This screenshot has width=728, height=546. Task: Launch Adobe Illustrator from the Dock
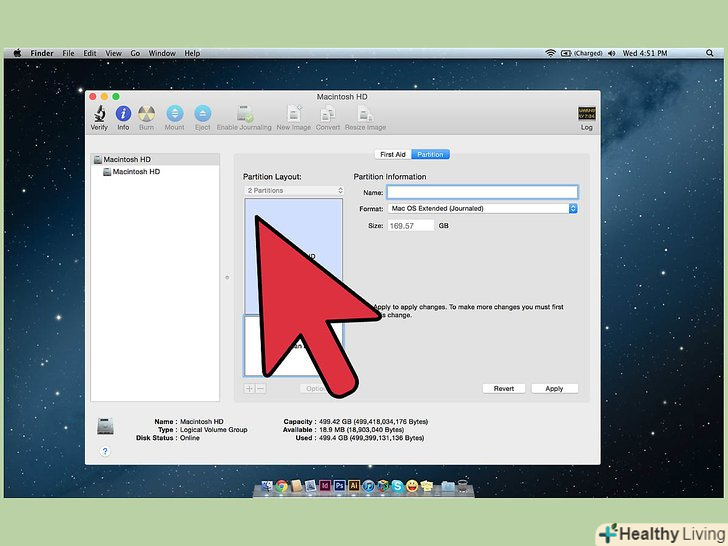coord(354,486)
